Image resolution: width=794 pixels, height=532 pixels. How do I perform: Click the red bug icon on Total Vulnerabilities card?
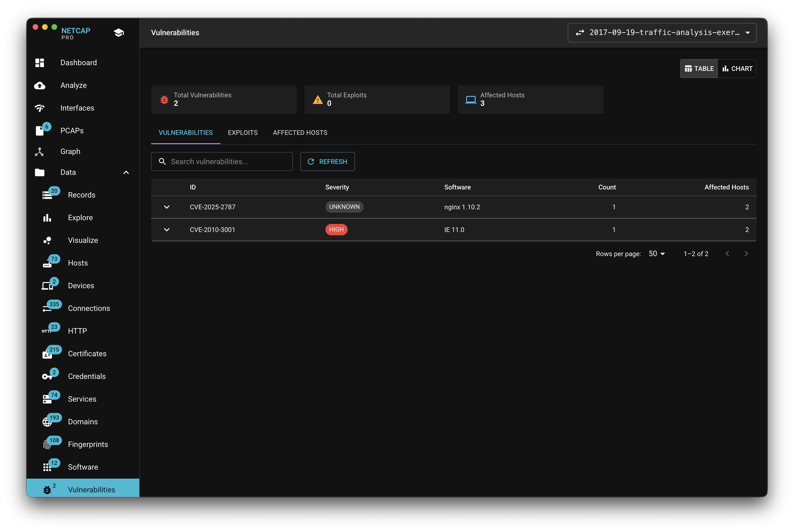click(164, 99)
